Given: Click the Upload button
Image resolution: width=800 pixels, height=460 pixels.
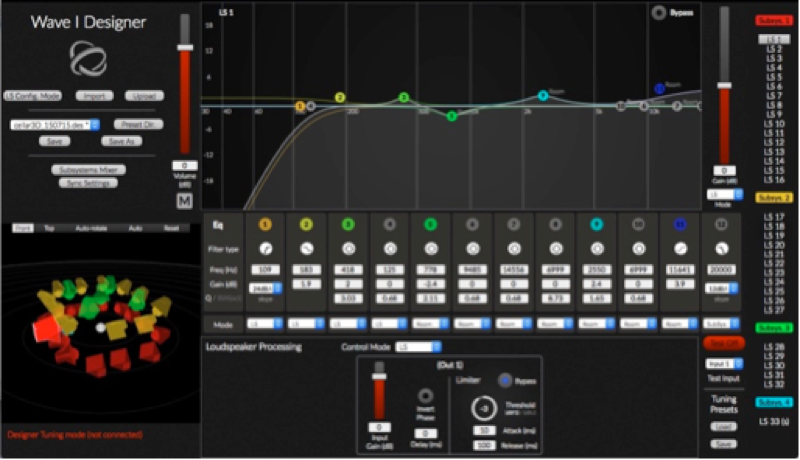Looking at the screenshot, I should click(x=144, y=96).
